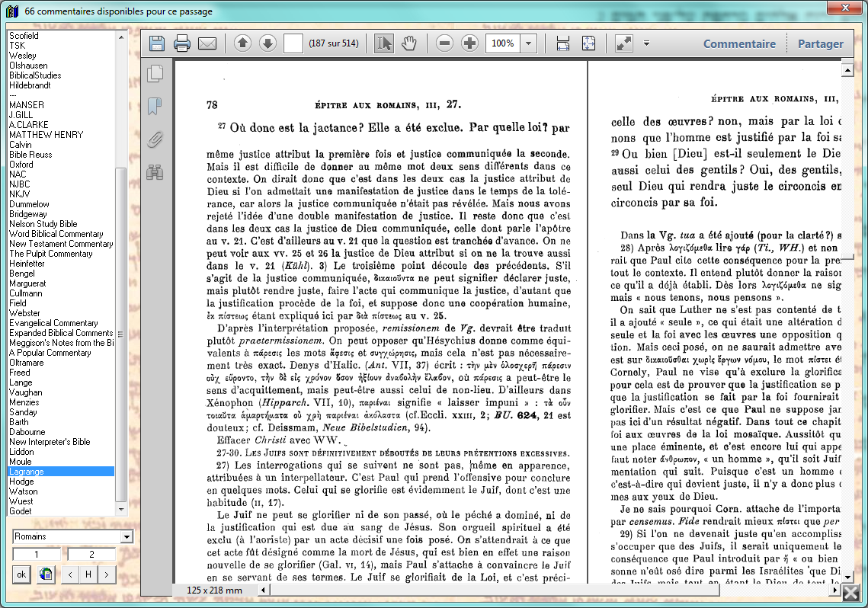Click horizontal scrollbar right arrow
This screenshot has height=608, width=868.
click(835, 590)
